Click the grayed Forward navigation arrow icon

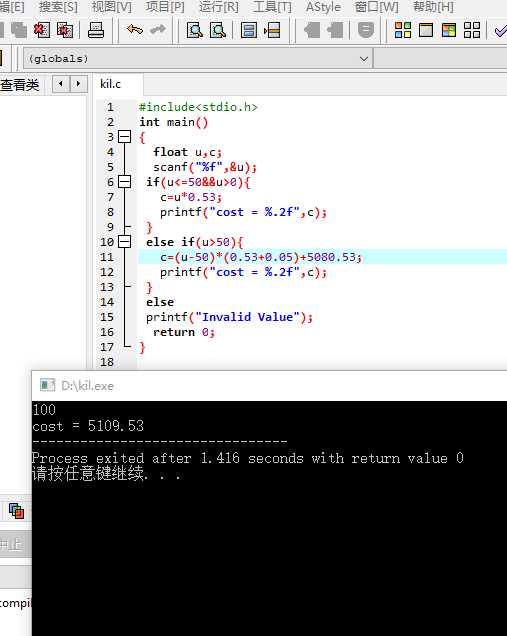(x=335, y=30)
